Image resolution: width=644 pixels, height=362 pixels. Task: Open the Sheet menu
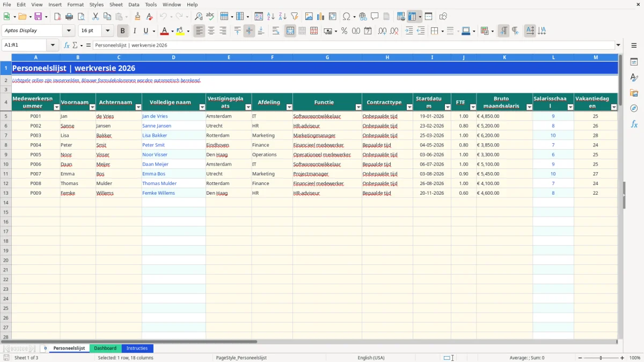pyautogui.click(x=116, y=4)
